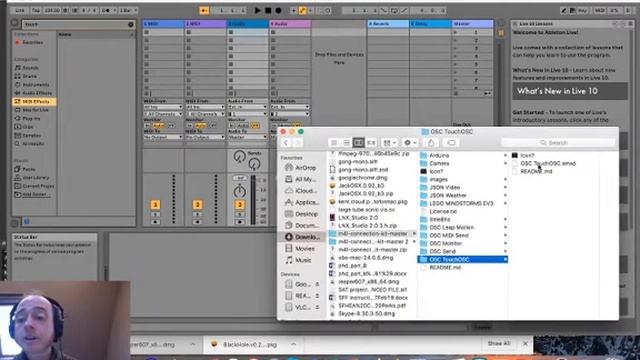Expand the OSC Leap Motion folder
Screen dimensions: 640x360
(505, 227)
